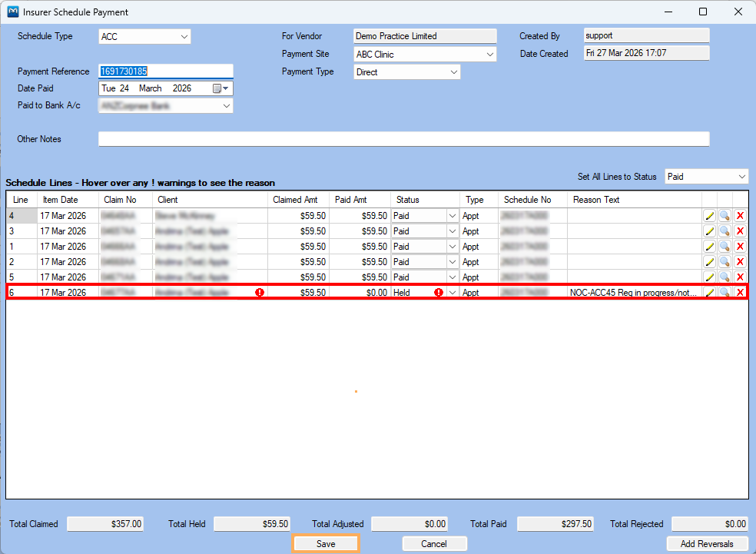The height and width of the screenshot is (554, 756).
Task: View held line 6 with magnifier icon
Action: click(x=724, y=293)
